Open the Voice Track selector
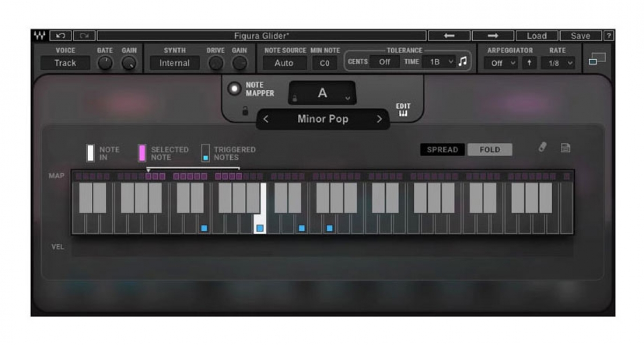This screenshot has width=644, height=345. tap(65, 63)
